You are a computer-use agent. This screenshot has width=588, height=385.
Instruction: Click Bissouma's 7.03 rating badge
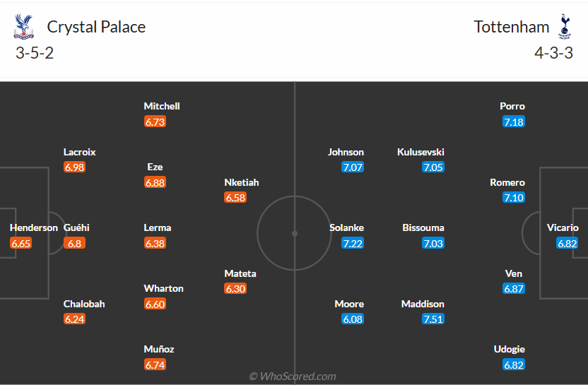click(433, 243)
